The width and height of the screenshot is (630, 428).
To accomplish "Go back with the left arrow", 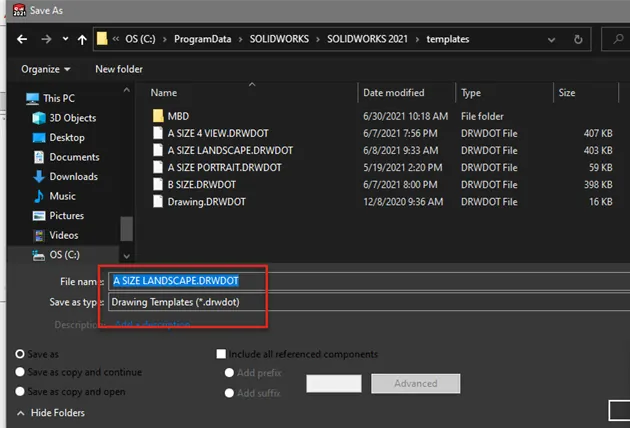I will (x=22, y=39).
